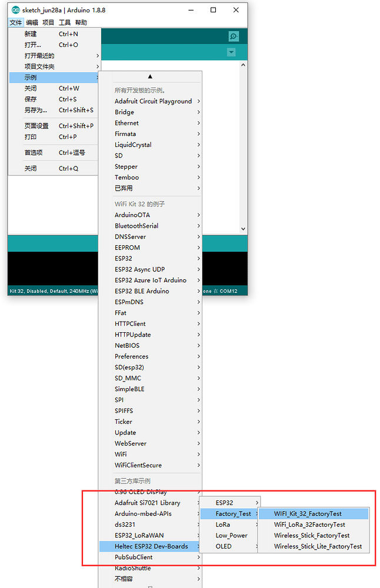Select Wireless_Stick_Lite_FactoryTest example

click(x=318, y=546)
